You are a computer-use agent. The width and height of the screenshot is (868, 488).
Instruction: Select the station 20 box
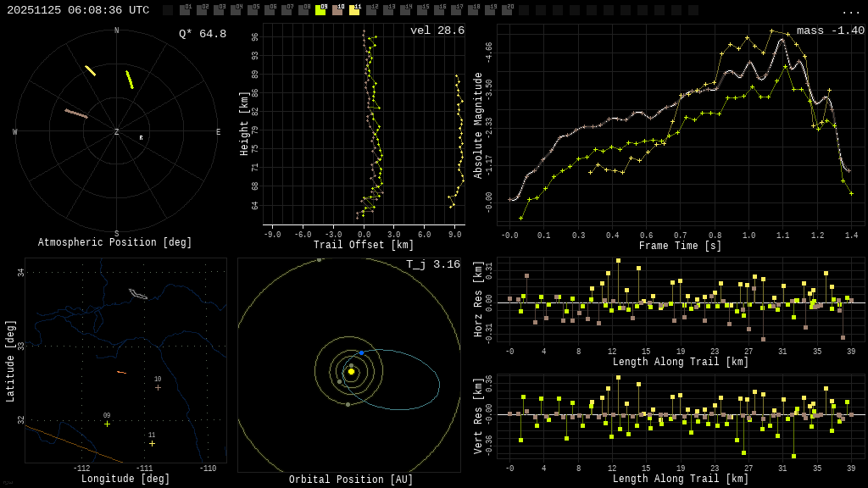point(507,10)
